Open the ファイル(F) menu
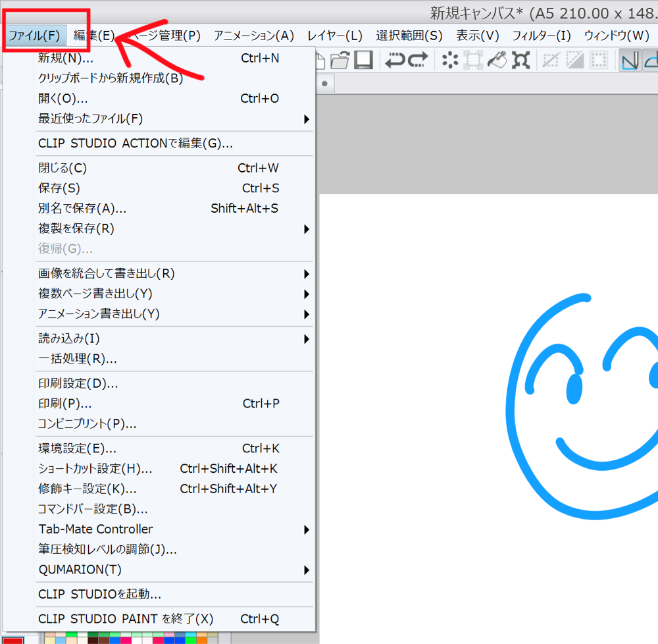The width and height of the screenshot is (658, 644). pyautogui.click(x=34, y=36)
